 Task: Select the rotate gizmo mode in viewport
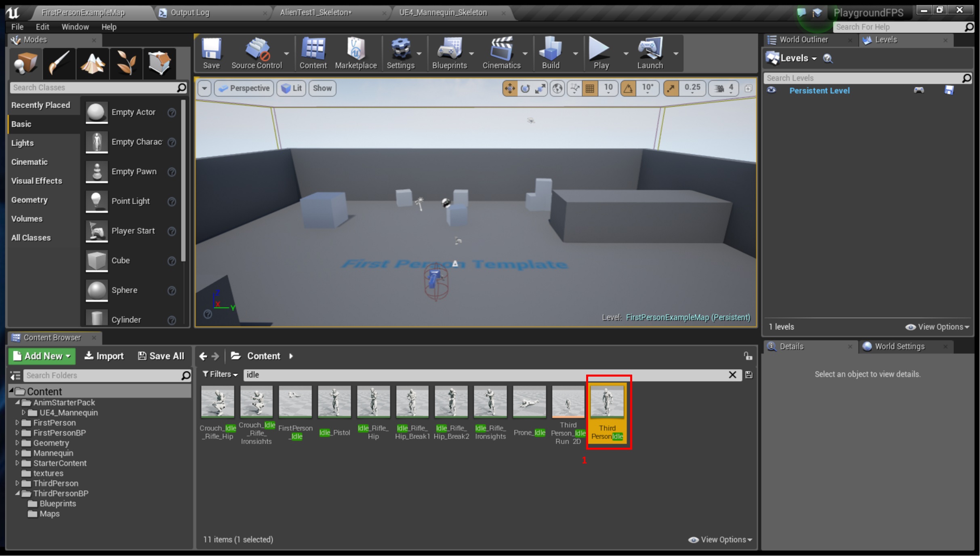tap(525, 88)
